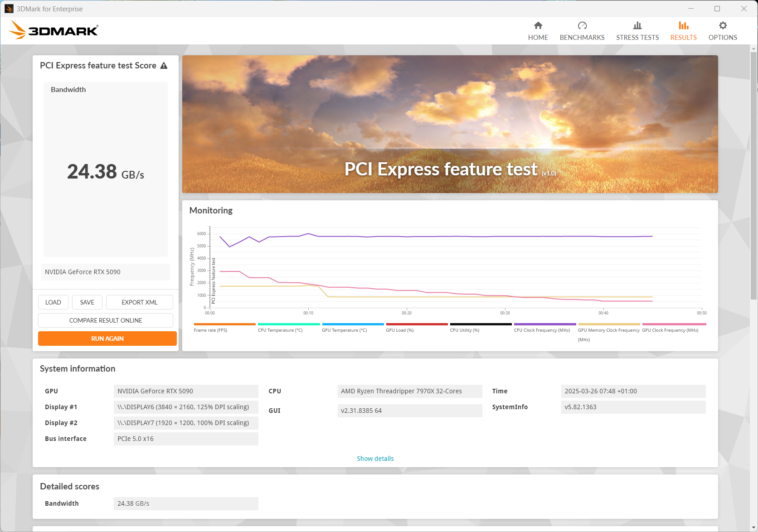Select the STRESS TESTS menu label

coord(637,38)
